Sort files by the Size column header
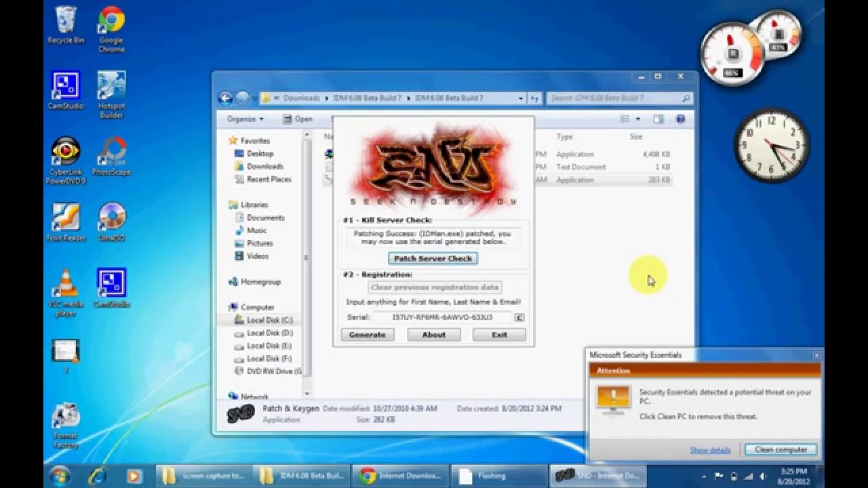 [635, 137]
